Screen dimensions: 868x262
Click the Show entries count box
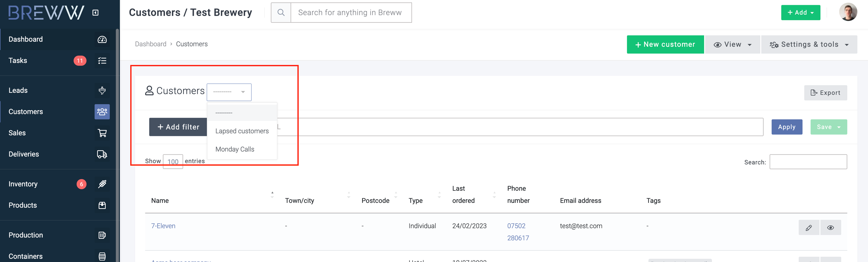click(173, 161)
